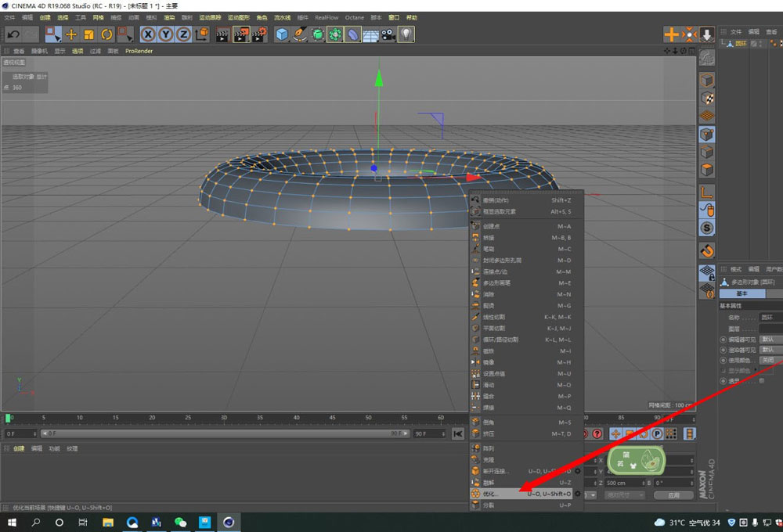The height and width of the screenshot is (532, 783).
Task: Open the 编辑器可见 dropdown
Action: (770, 340)
